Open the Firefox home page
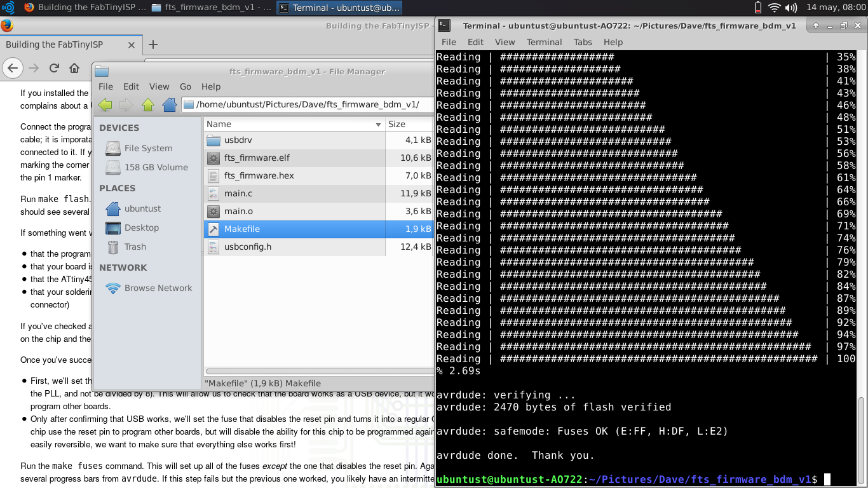The width and height of the screenshot is (868, 488). [x=74, y=68]
